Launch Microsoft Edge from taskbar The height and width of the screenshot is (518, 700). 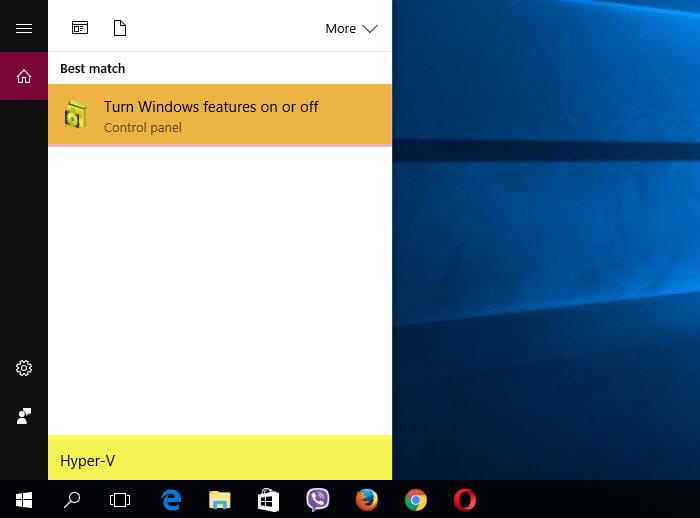click(x=171, y=500)
